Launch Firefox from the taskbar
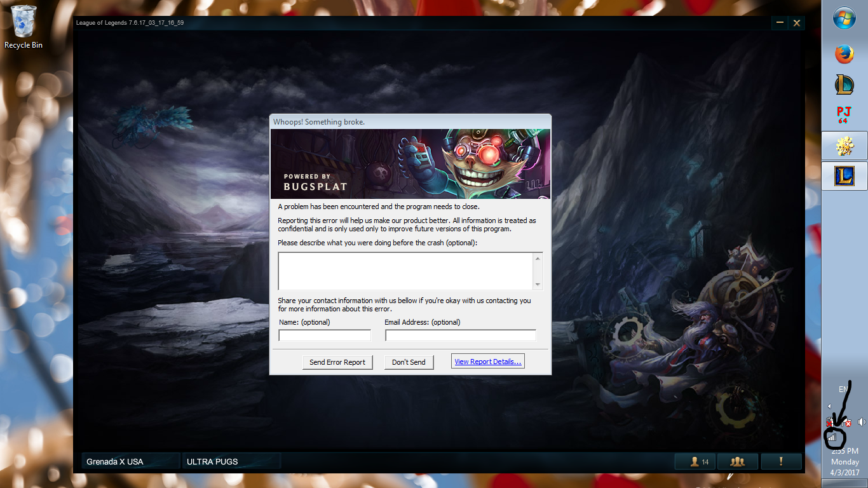 point(844,54)
